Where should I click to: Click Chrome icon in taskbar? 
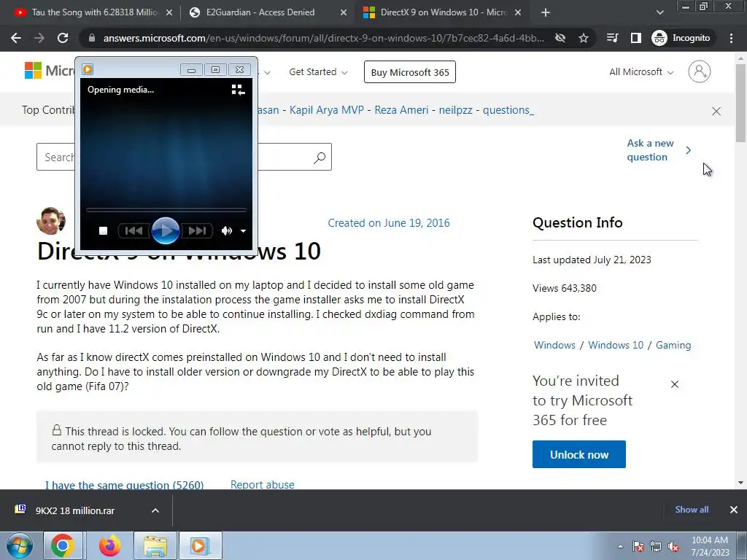pos(63,545)
